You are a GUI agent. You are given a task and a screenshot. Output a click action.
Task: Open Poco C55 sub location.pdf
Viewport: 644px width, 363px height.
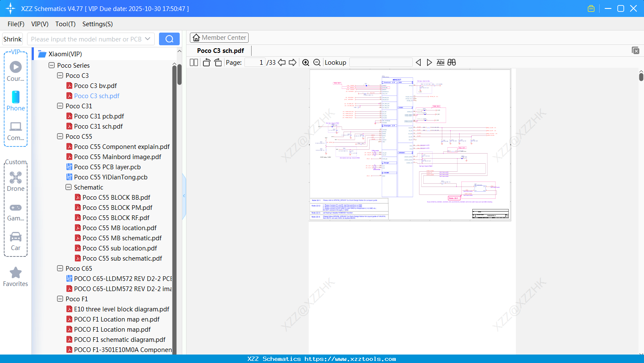pyautogui.click(x=120, y=248)
